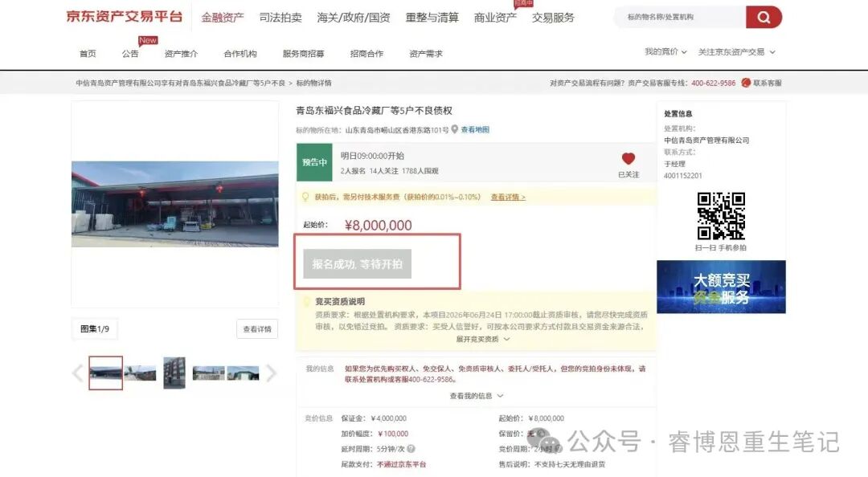868x477 pixels.
Task: Click the 查看详情 button under the gallery
Action: click(x=257, y=329)
